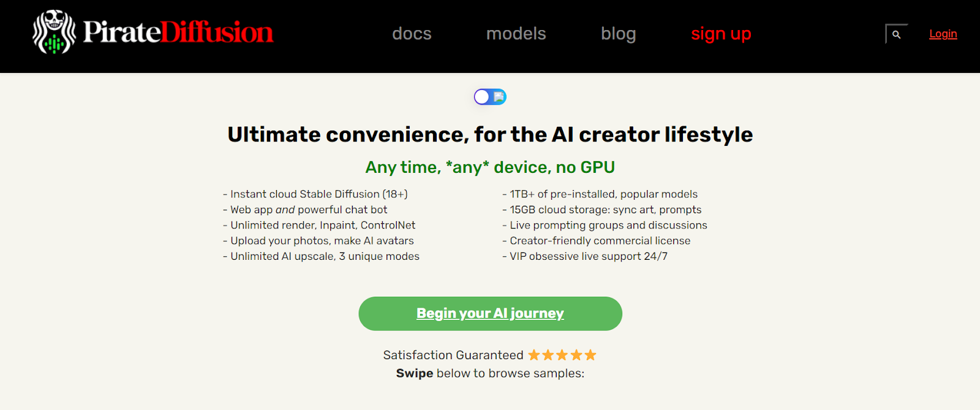Image resolution: width=980 pixels, height=410 pixels.
Task: Click the Swipe below to browse samples text
Action: pyautogui.click(x=490, y=373)
